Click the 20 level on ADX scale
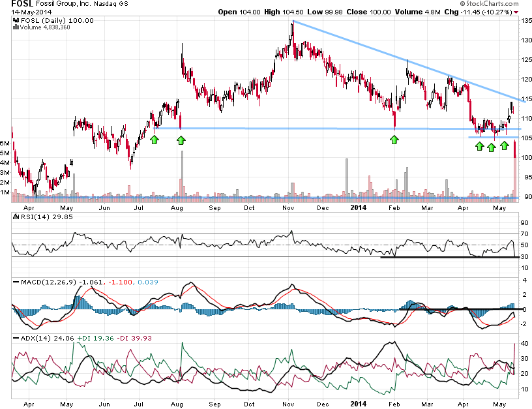Image resolution: width=532 pixels, height=409 pixels. [524, 374]
